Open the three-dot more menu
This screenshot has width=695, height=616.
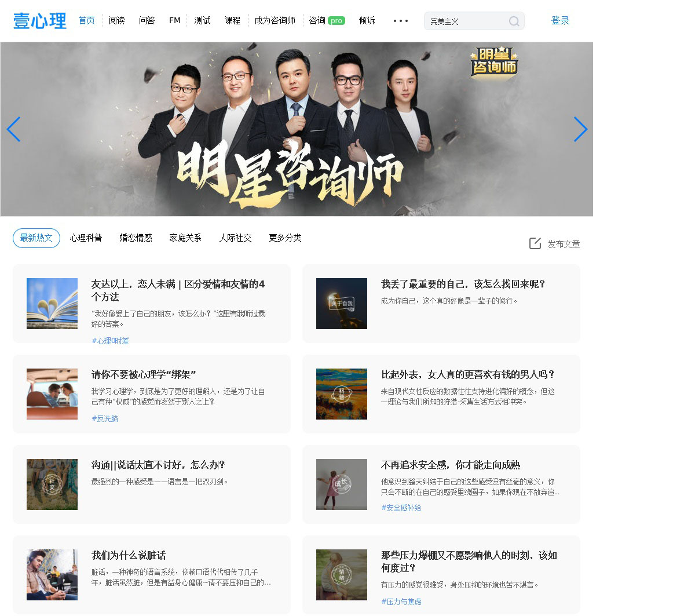tap(401, 21)
